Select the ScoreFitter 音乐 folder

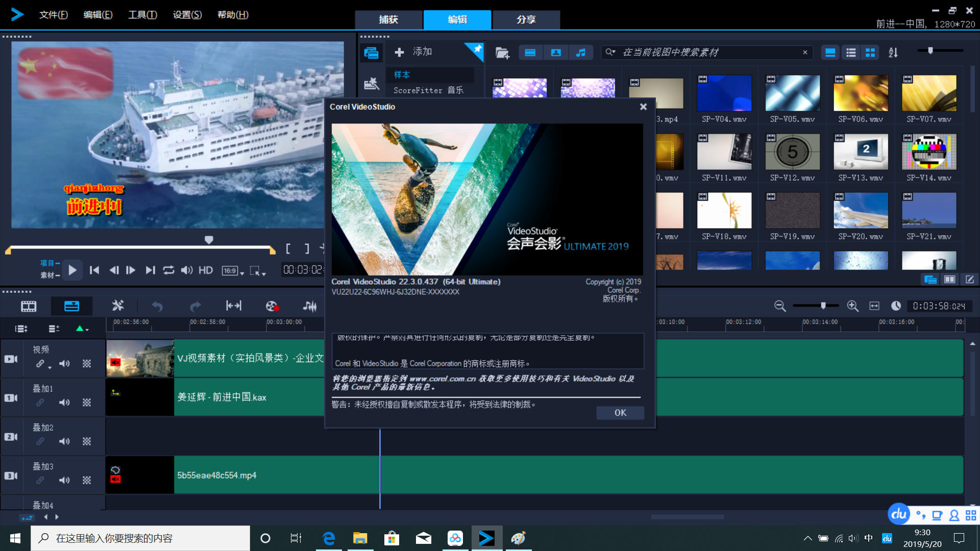tap(429, 90)
